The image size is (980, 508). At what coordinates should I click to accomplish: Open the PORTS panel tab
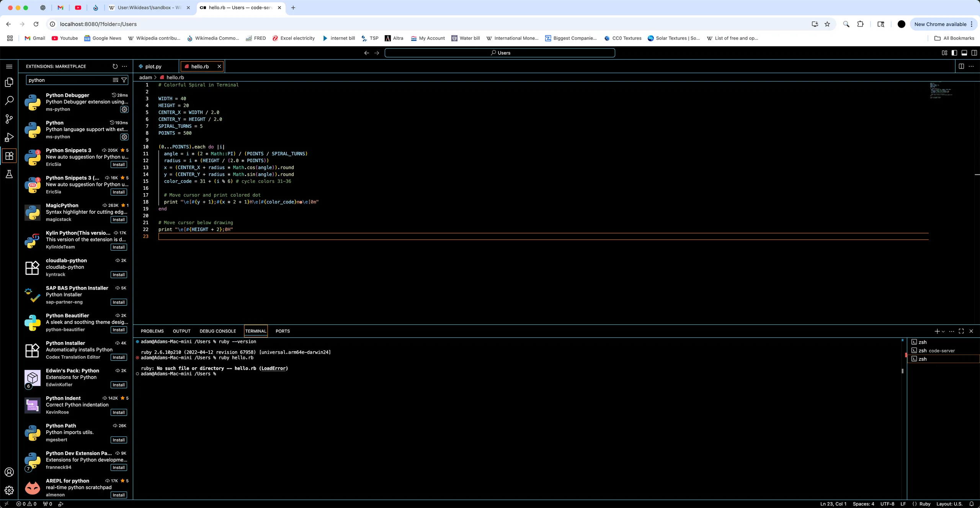283,331
